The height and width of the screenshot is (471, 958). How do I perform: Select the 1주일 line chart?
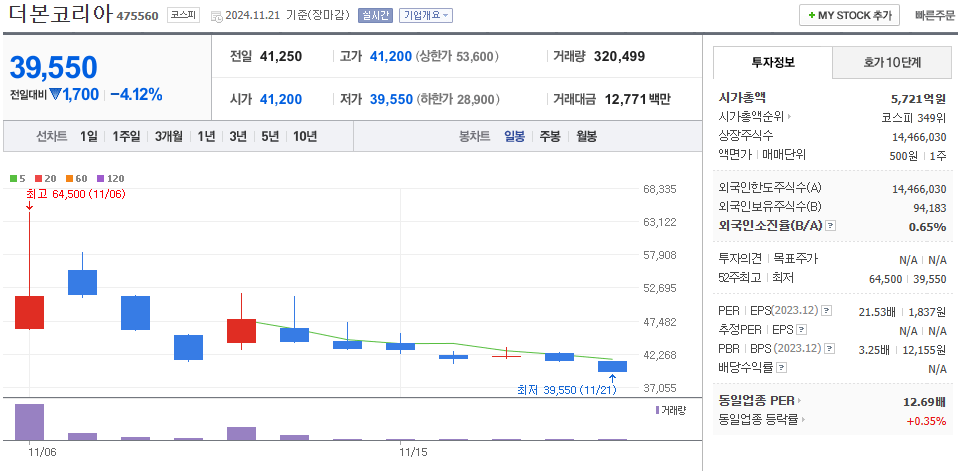(x=126, y=136)
